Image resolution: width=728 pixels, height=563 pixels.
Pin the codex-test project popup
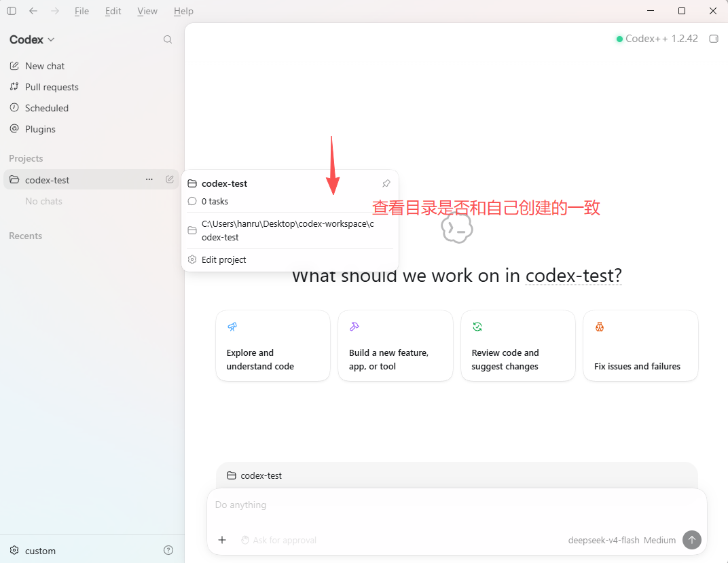[386, 183]
